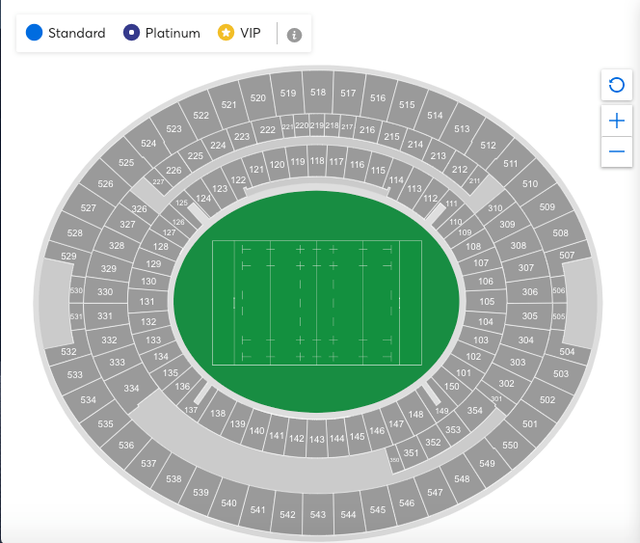Screen dimensions: 640x543
Task: Click the VIP gold star icon
Action: tap(226, 33)
